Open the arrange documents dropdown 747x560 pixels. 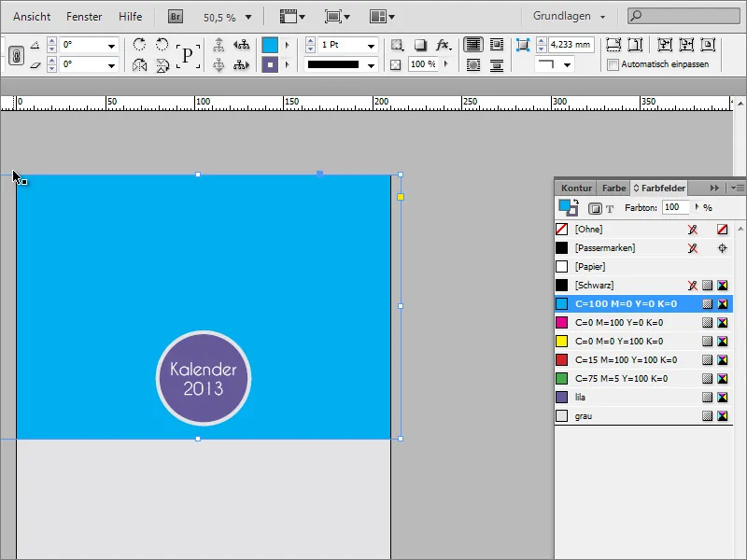[x=382, y=17]
